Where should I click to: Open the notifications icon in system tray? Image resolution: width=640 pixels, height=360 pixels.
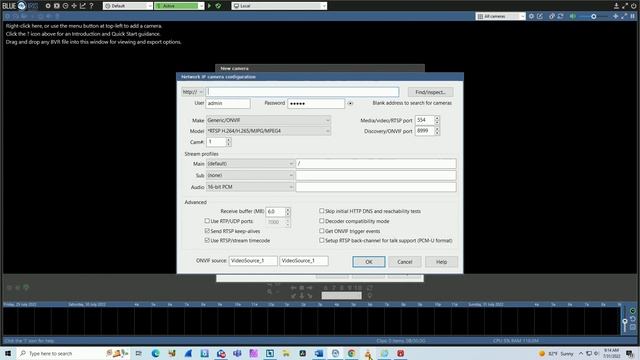tap(630, 353)
